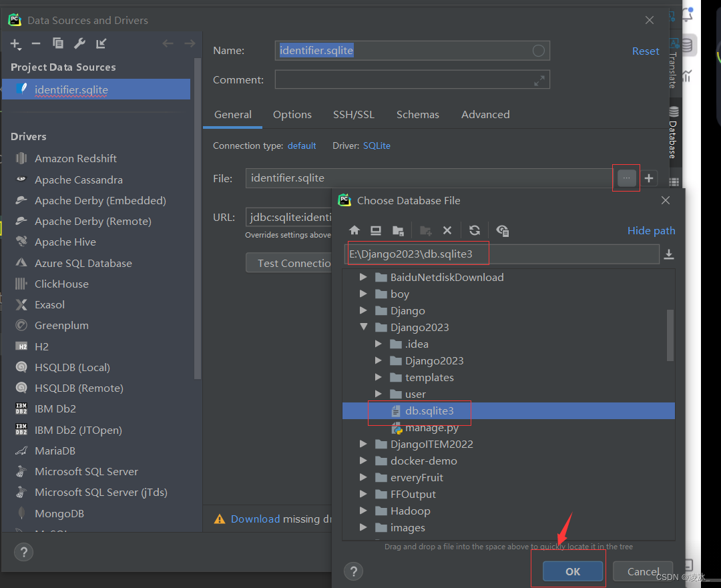The image size is (721, 588).
Task: Click the file path text field in chooser
Action: pos(501,254)
